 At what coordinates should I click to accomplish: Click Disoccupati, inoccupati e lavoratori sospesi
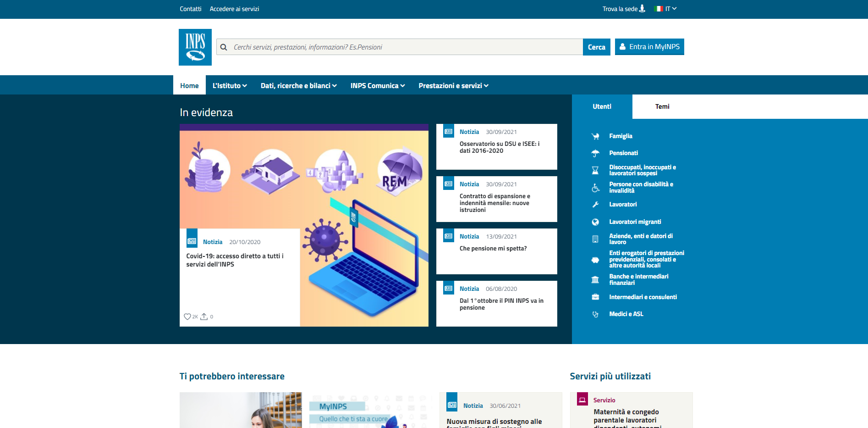click(643, 170)
